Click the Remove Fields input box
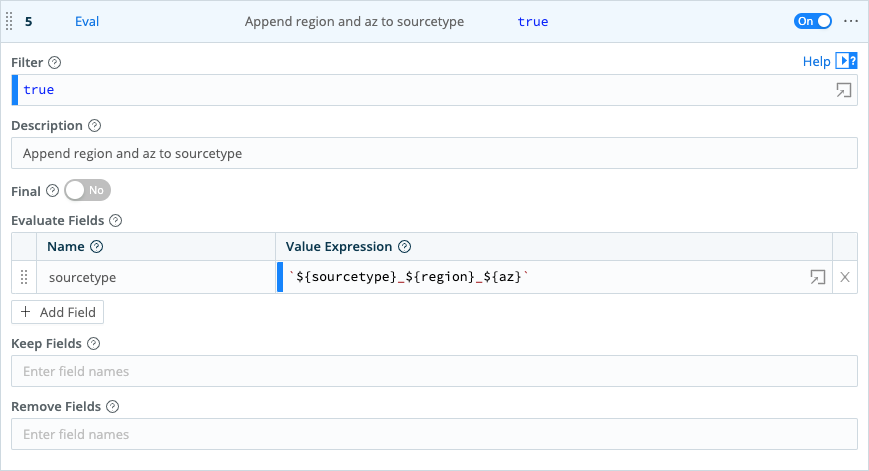The width and height of the screenshot is (869, 471). (434, 434)
